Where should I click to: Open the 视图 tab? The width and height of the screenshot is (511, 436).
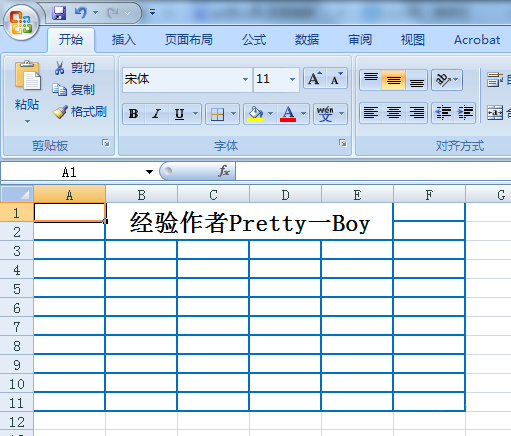(413, 40)
